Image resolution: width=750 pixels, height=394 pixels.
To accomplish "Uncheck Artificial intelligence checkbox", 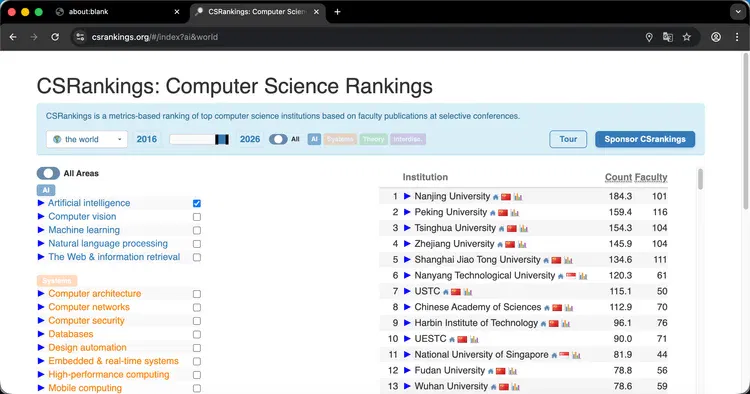I will coord(197,203).
